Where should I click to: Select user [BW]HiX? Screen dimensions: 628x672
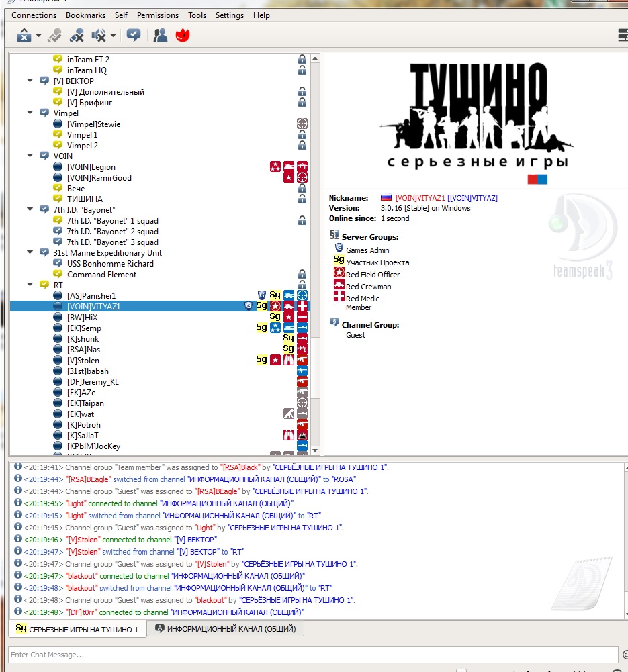tap(82, 317)
